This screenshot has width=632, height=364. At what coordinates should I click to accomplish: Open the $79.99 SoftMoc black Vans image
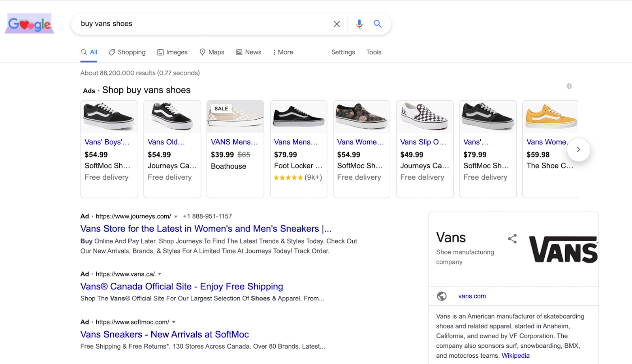click(488, 116)
